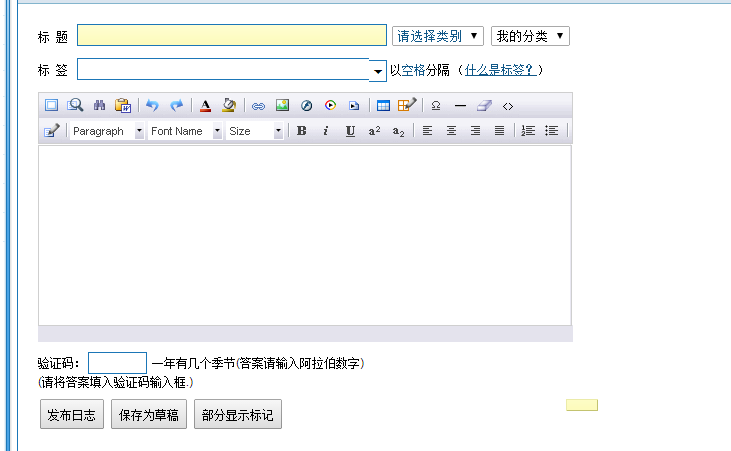Focus the 标签 tags input field
The height and width of the screenshot is (451, 731).
[223, 69]
